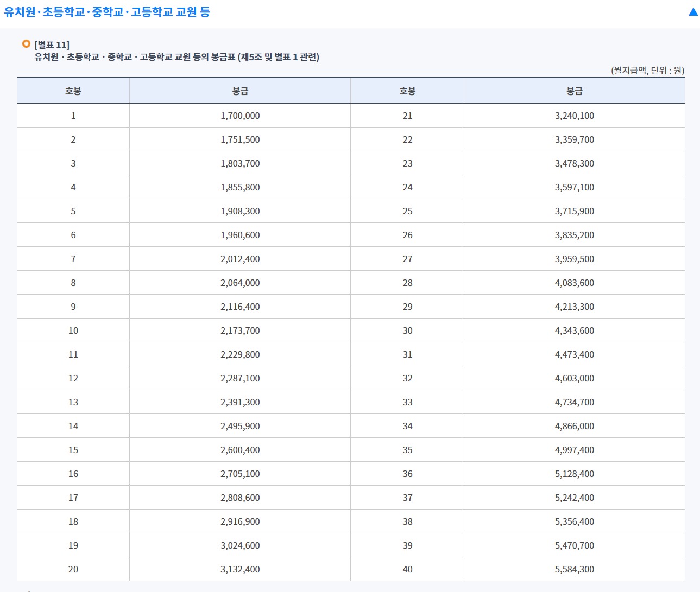Select salary cell 1,803,700

pyautogui.click(x=240, y=163)
